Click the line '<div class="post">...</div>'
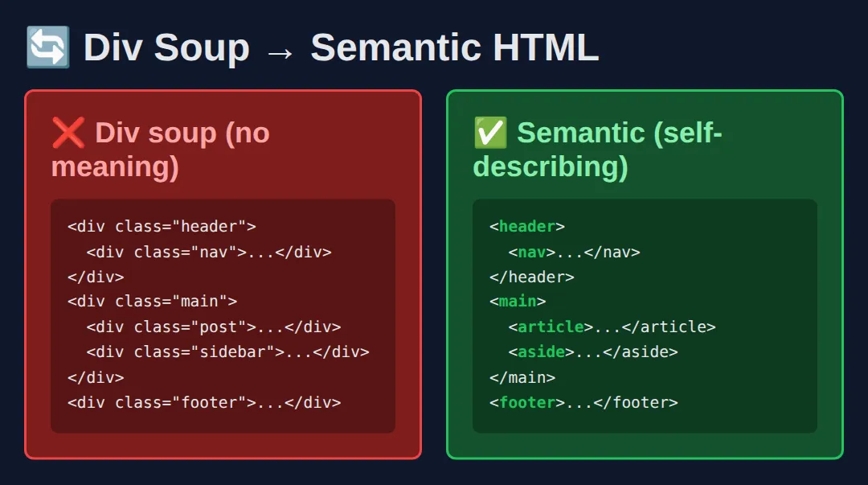 pyautogui.click(x=214, y=327)
